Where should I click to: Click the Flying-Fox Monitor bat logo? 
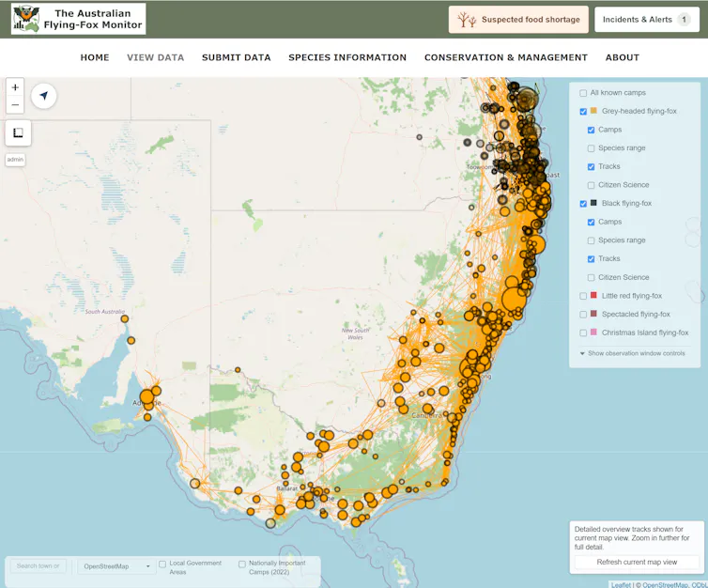point(26,19)
